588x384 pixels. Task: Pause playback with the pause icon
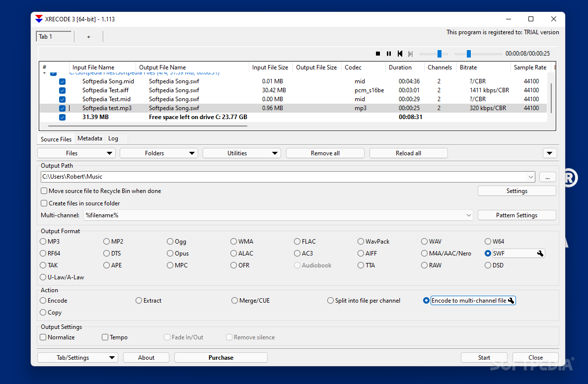click(x=388, y=54)
